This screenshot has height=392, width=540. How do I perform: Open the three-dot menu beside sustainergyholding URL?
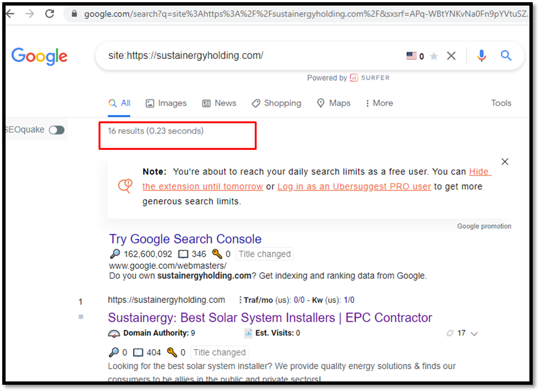(240, 300)
